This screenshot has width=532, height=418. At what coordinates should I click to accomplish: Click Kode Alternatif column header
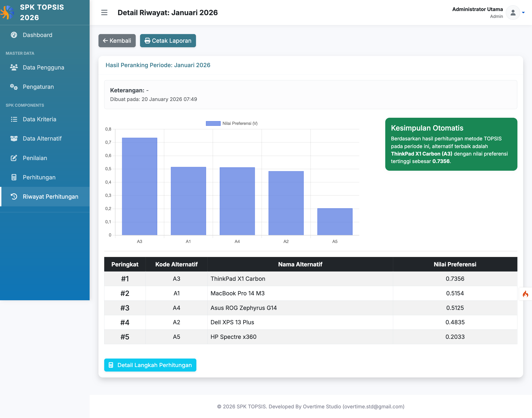pos(176,264)
